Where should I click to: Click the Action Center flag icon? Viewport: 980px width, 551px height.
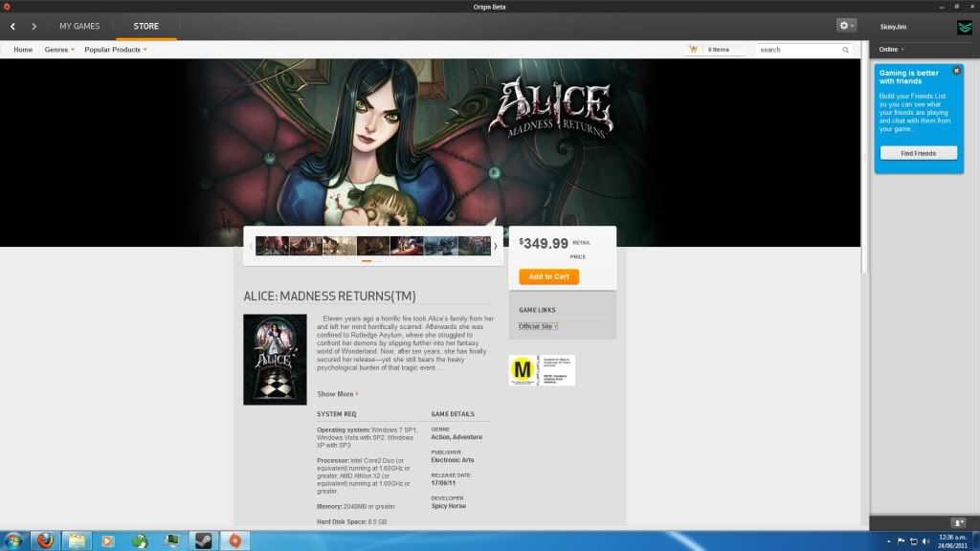(x=901, y=541)
